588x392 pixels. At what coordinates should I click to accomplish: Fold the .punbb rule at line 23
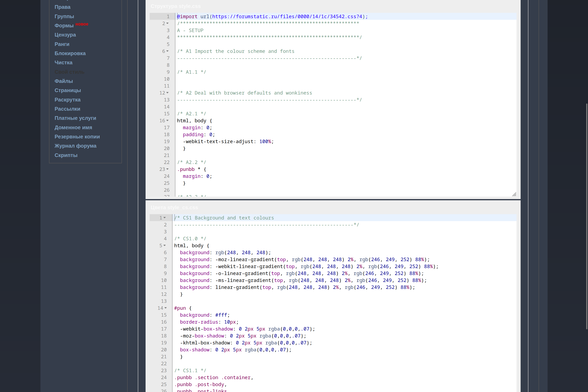click(x=167, y=169)
